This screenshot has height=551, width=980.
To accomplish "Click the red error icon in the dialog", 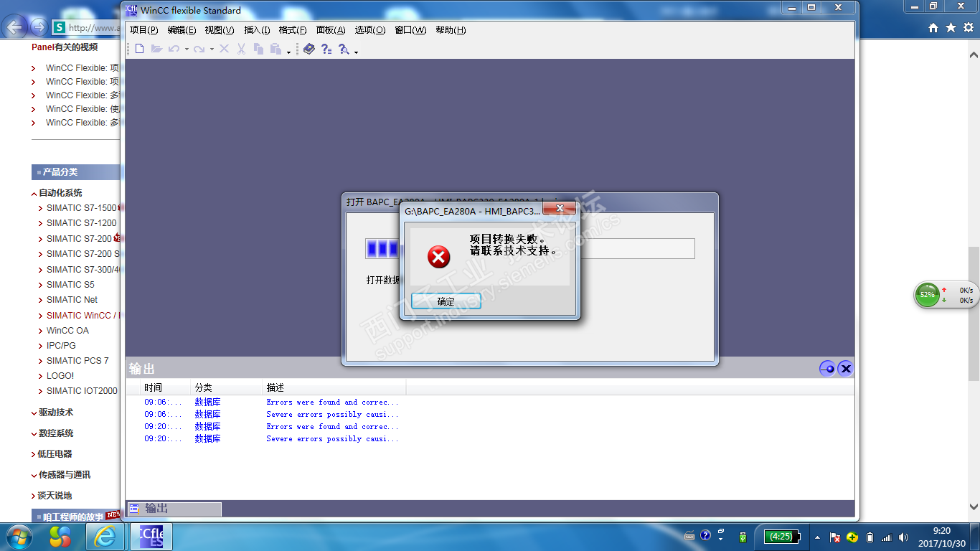I will tap(439, 256).
